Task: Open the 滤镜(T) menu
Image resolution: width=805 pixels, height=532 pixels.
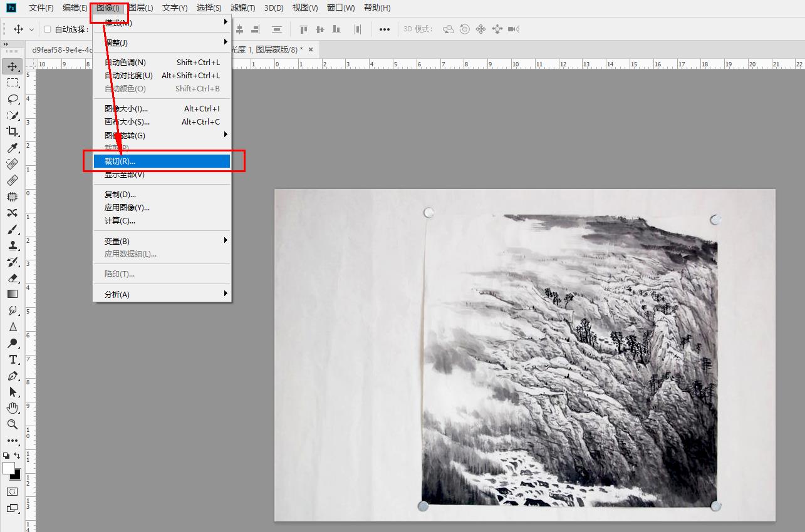Action: pyautogui.click(x=242, y=8)
